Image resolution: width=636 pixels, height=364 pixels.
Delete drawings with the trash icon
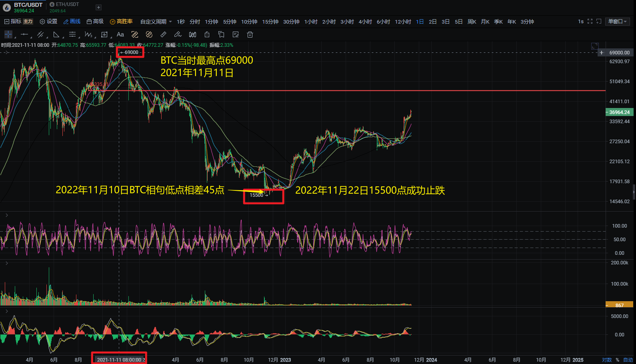click(x=250, y=34)
